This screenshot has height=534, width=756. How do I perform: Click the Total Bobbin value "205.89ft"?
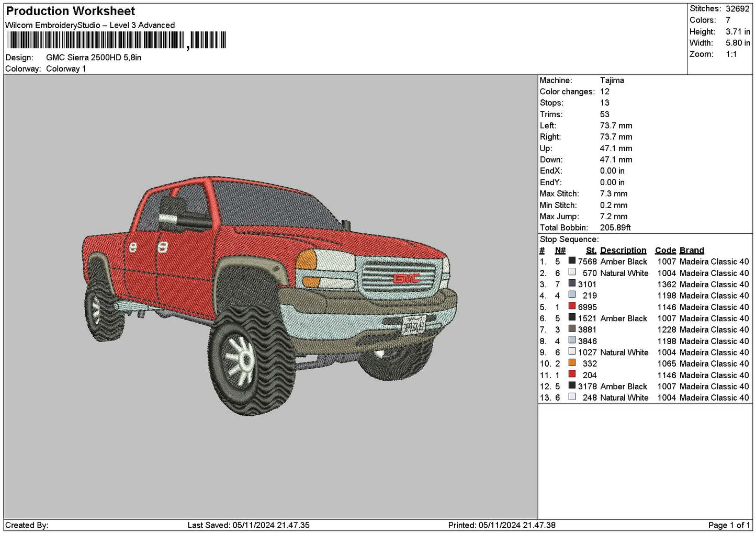click(x=616, y=228)
